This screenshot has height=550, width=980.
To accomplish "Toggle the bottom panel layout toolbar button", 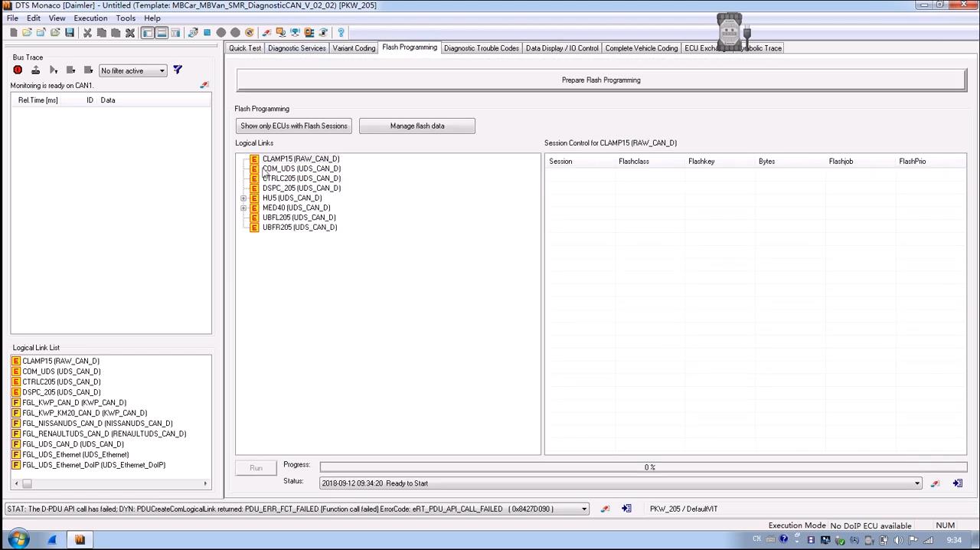I will [x=162, y=32].
